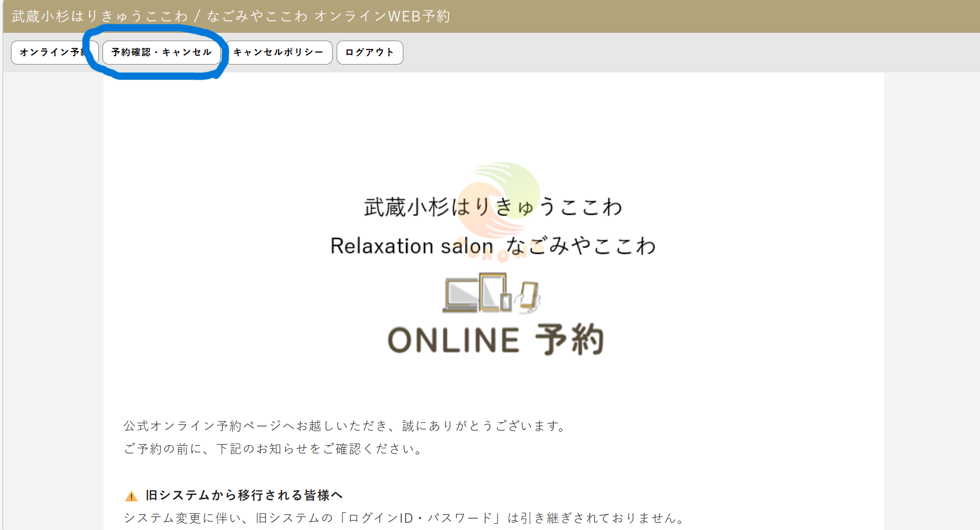View the キャンセルポリシー page
The width and height of the screenshot is (980, 530).
[278, 53]
